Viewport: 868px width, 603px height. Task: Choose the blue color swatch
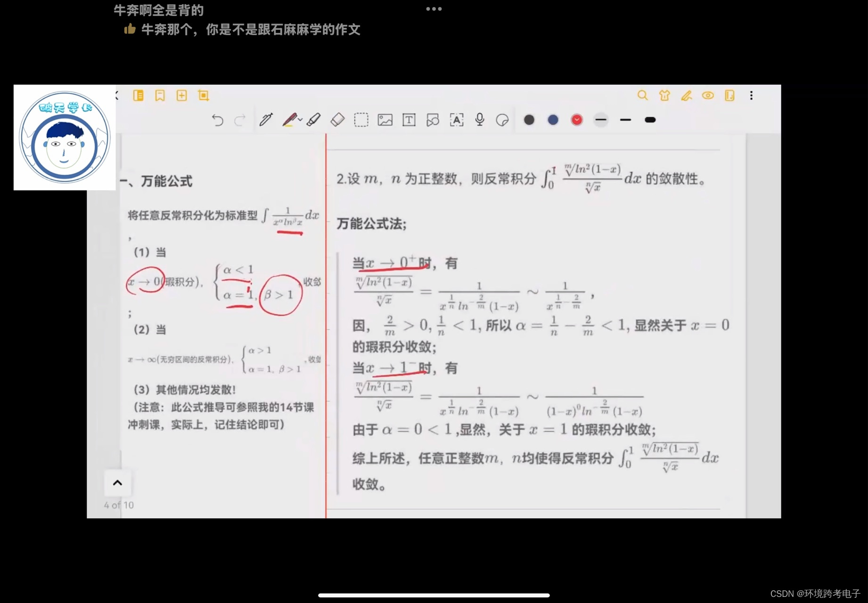point(553,120)
